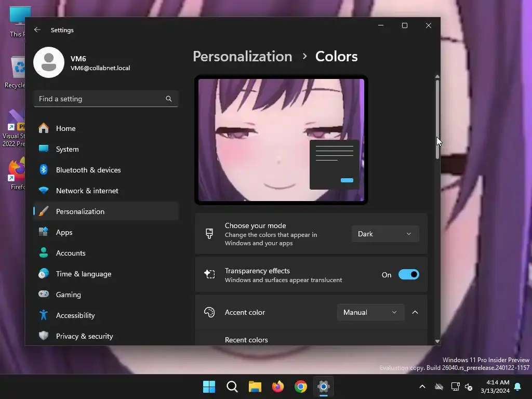
Task: Click the Accessibility figure icon
Action: click(44, 315)
